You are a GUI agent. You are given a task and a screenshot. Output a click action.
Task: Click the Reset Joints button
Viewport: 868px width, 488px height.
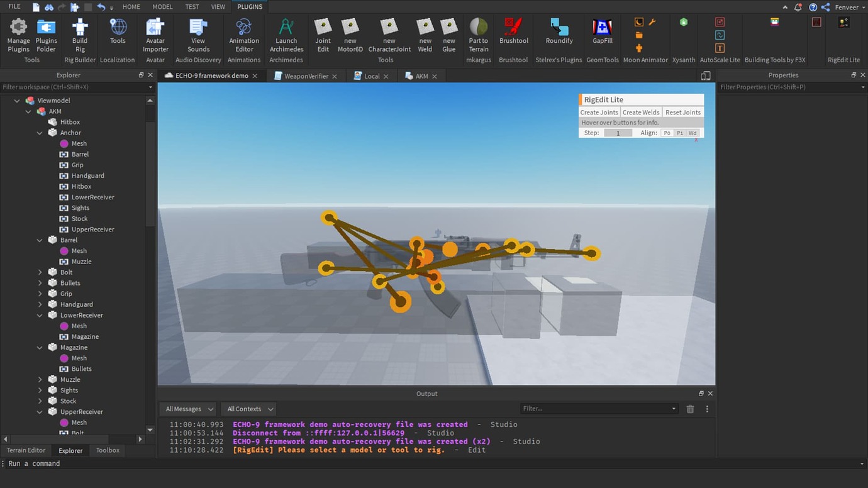point(683,113)
